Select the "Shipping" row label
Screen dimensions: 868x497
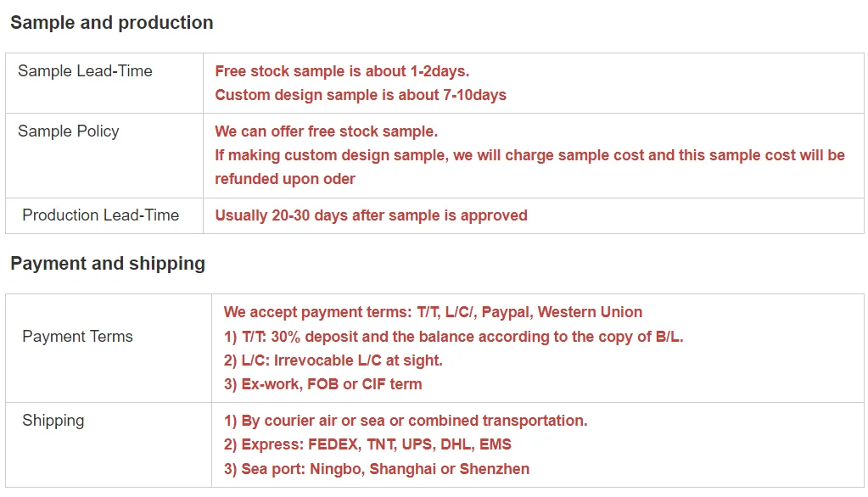click(x=53, y=421)
